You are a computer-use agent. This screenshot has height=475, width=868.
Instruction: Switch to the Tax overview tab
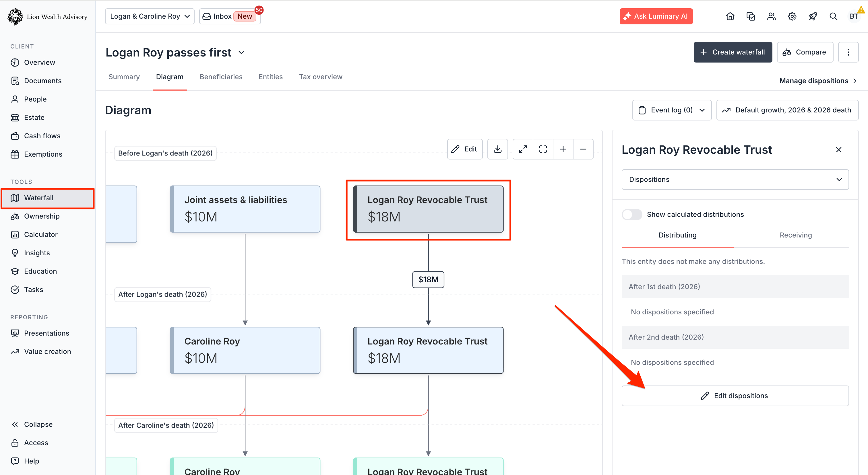point(320,77)
